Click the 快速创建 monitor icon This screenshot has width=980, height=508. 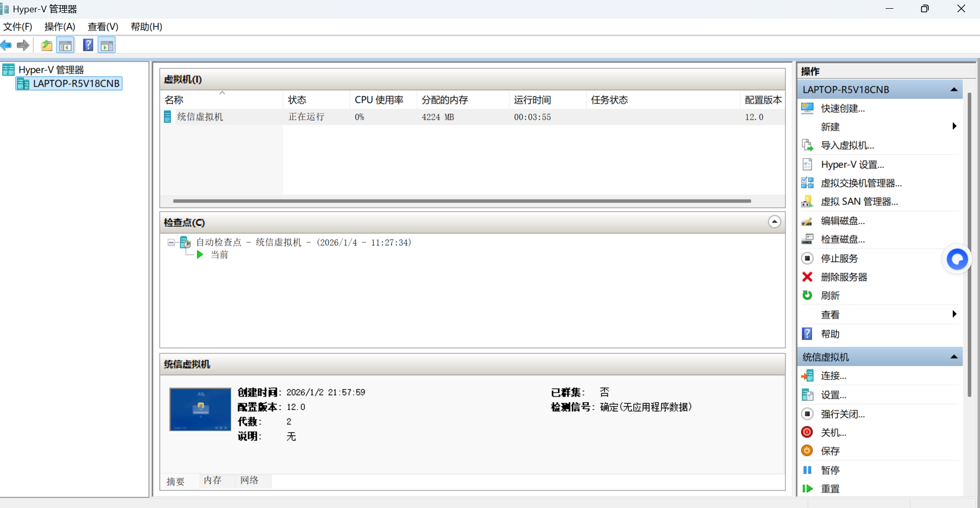coord(807,108)
